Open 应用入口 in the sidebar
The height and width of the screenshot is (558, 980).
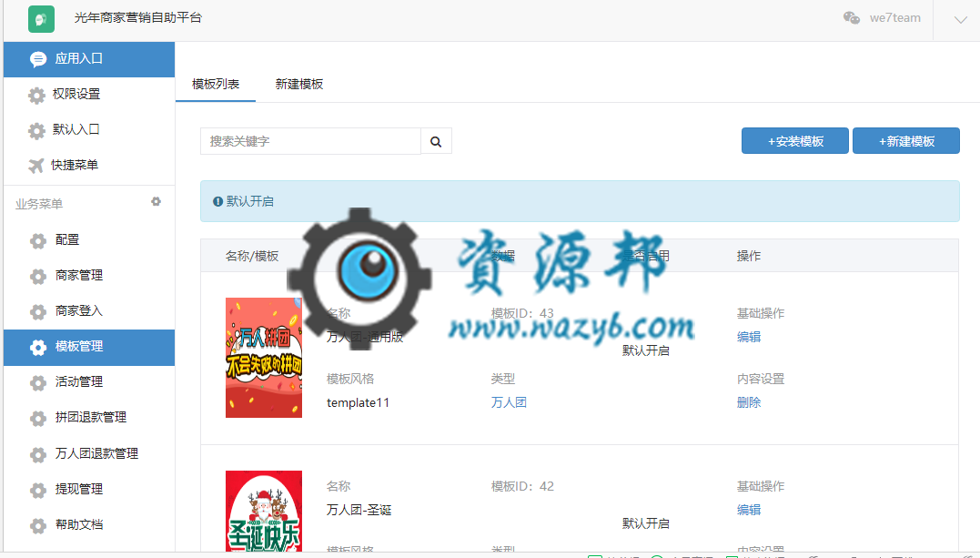point(89,59)
